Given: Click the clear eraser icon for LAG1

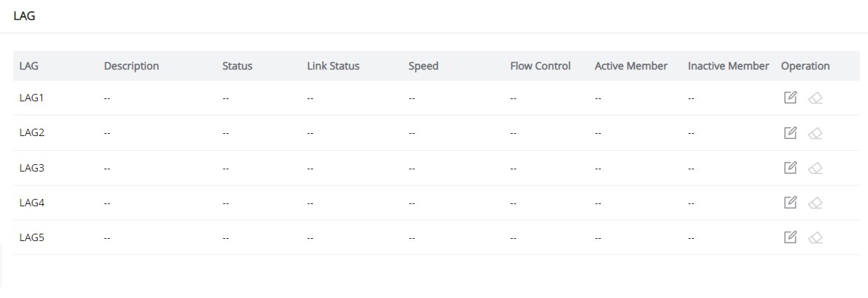Looking at the screenshot, I should (815, 98).
